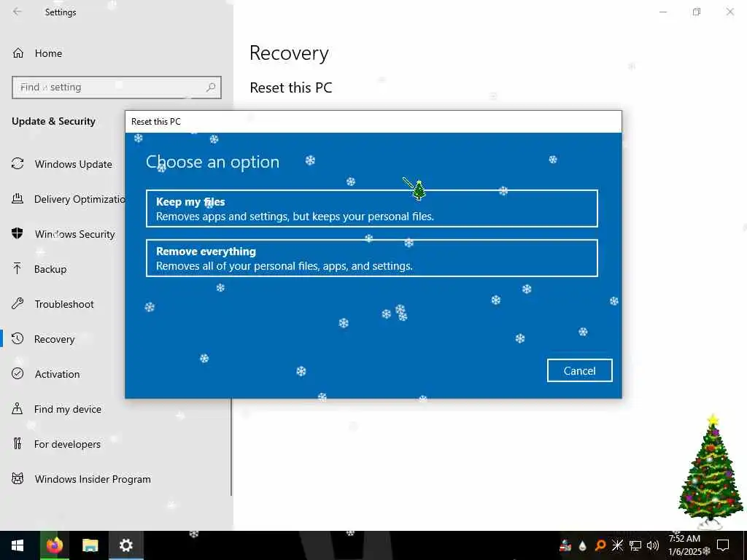Select For developers in sidebar
Image resolution: width=747 pixels, height=560 pixels.
(x=117, y=443)
